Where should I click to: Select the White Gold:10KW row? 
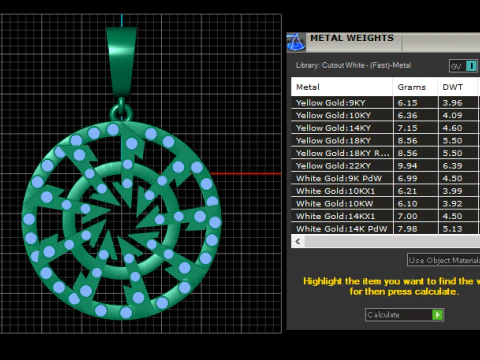pyautogui.click(x=386, y=204)
